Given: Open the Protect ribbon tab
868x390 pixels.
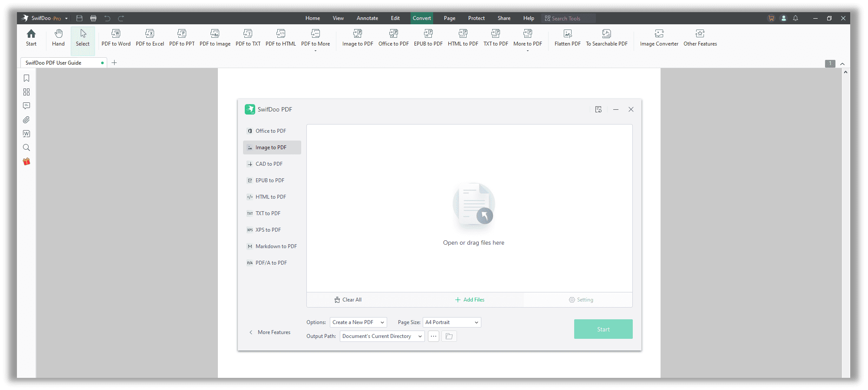Looking at the screenshot, I should pos(476,18).
